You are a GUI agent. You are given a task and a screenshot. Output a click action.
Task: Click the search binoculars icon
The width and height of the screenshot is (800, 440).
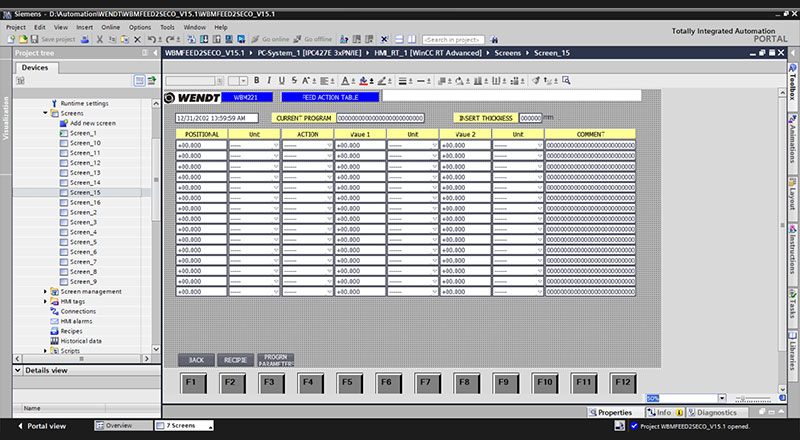click(x=493, y=39)
